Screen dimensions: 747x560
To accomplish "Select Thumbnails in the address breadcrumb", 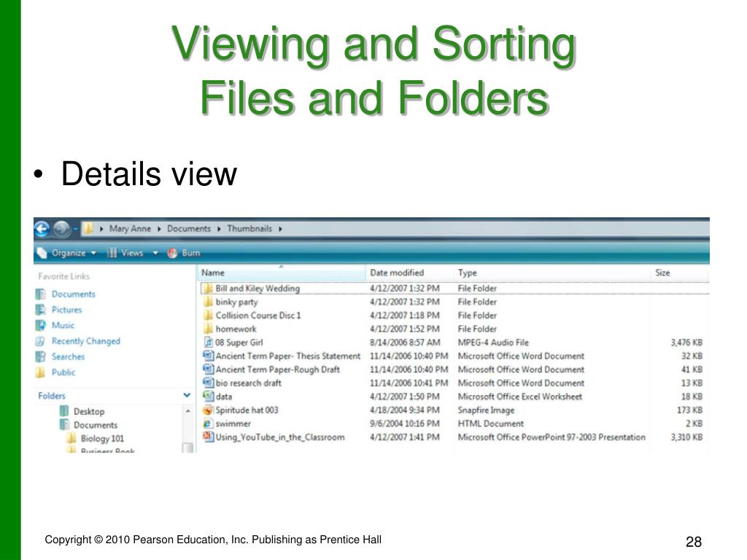I will pyautogui.click(x=249, y=228).
